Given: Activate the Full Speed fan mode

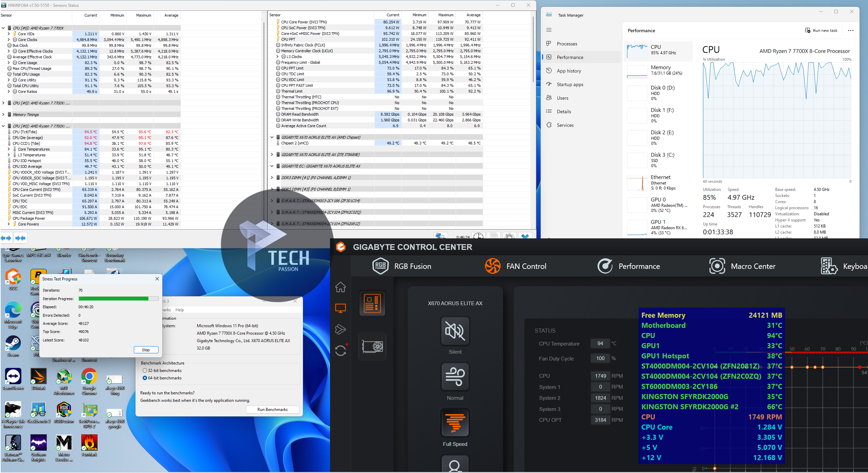Looking at the screenshot, I should [x=455, y=423].
